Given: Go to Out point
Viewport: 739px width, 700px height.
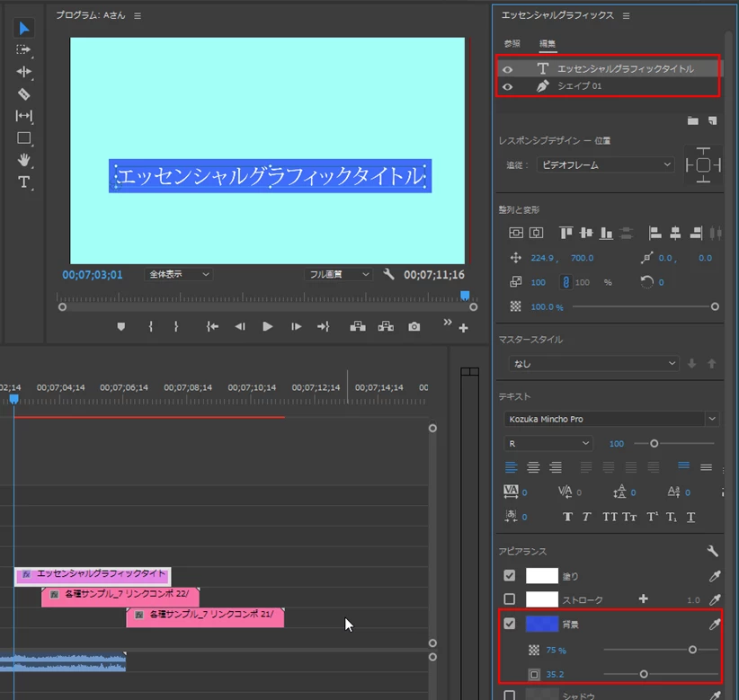Looking at the screenshot, I should pos(324,326).
